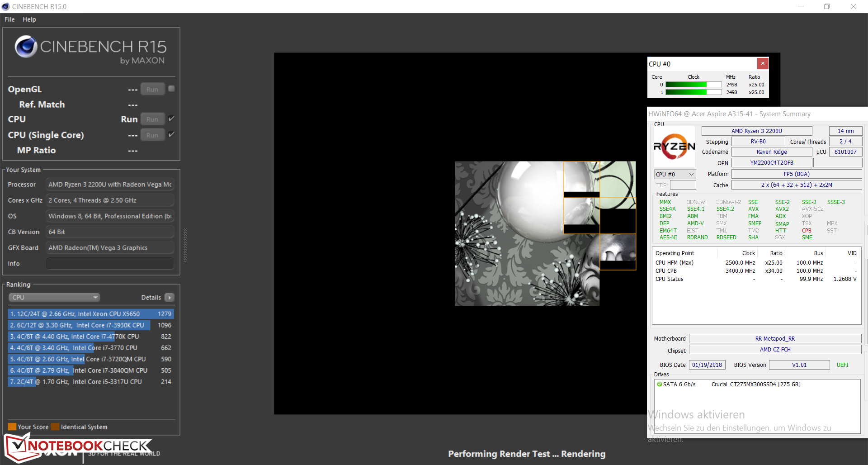Click the Run button for OpenGL test
The width and height of the screenshot is (868, 465).
tap(152, 89)
